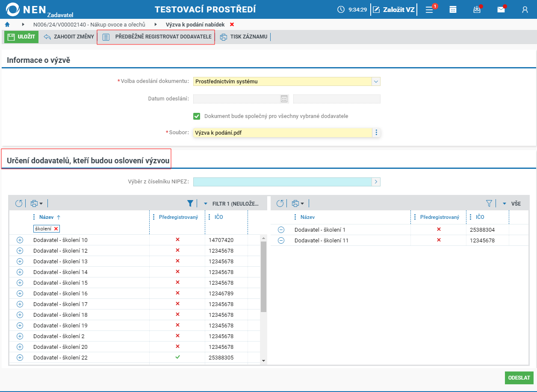This screenshot has height=392, width=537.
Task: Open N006/24/V00002140 Nákup ovoce a ořechů breadcrumb
Action: tap(89, 24)
